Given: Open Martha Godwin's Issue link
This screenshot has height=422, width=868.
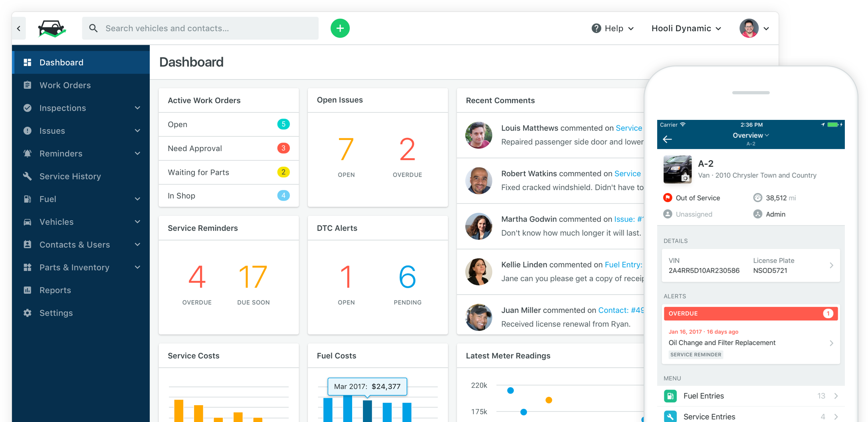Looking at the screenshot, I should pos(629,219).
